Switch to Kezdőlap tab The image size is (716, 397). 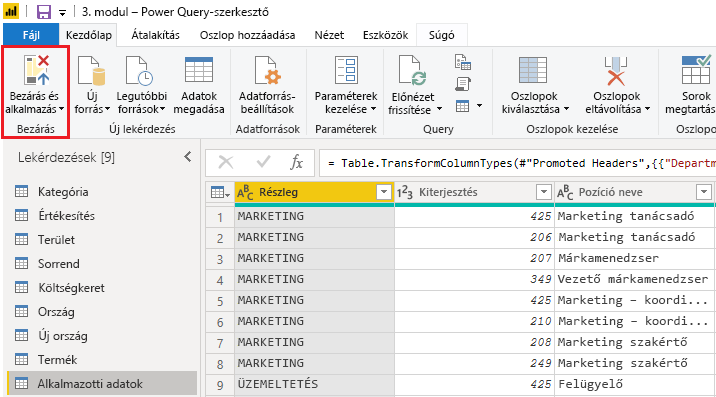coord(89,35)
